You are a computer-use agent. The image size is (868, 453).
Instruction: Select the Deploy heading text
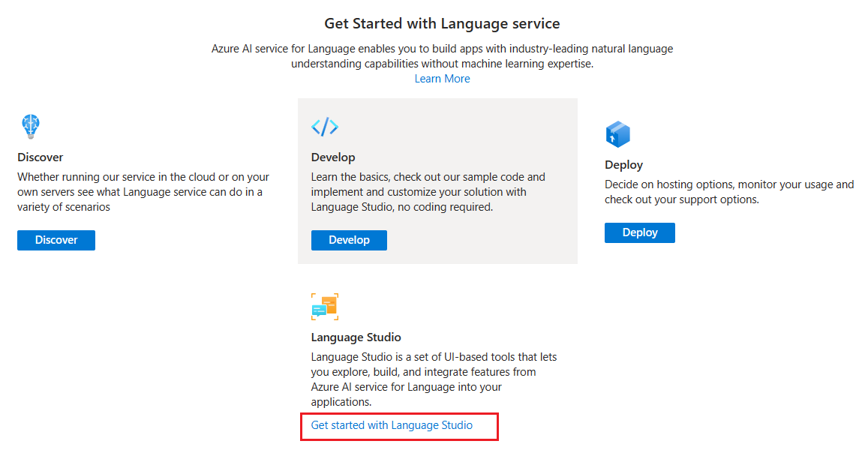click(623, 164)
